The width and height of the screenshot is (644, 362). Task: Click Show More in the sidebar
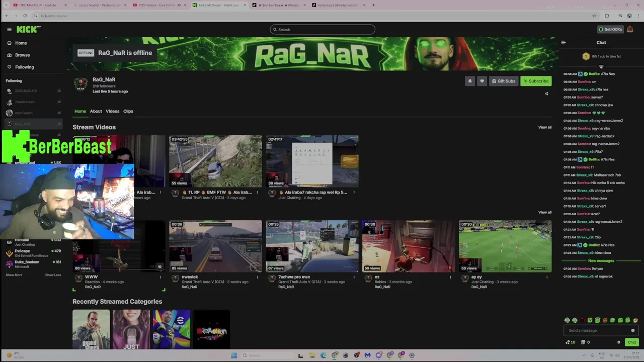click(x=14, y=275)
